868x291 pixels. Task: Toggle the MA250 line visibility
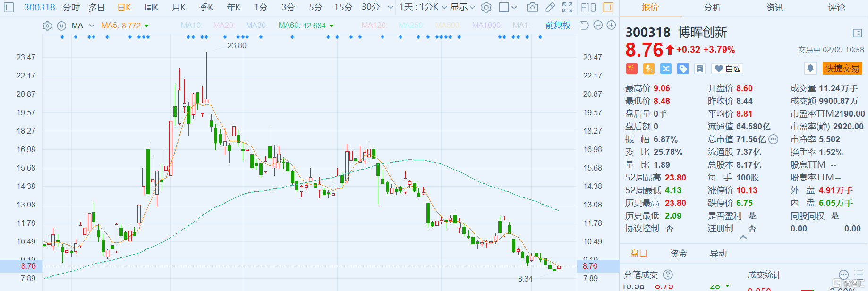tap(410, 26)
